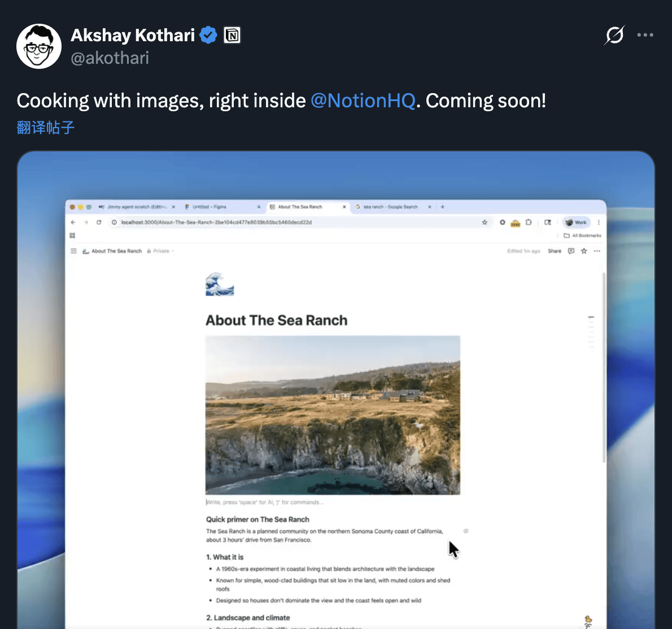The height and width of the screenshot is (629, 672).
Task: Open Akshay Kothari's profile avatar
Action: 39,46
